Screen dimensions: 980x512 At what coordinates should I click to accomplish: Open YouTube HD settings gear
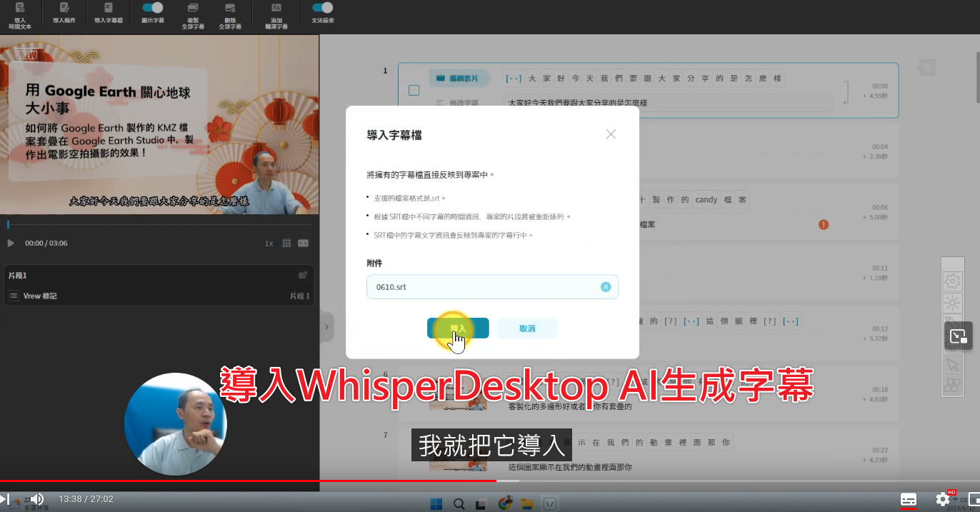pos(943,499)
